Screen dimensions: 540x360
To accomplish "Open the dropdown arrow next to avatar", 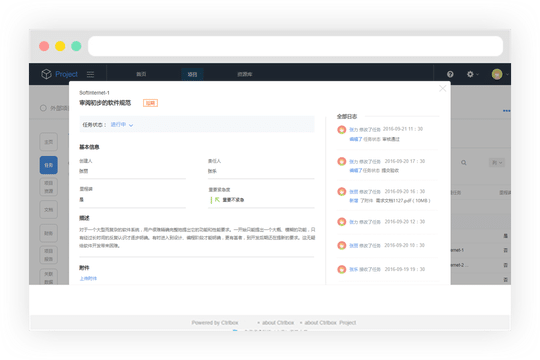I will tap(507, 74).
